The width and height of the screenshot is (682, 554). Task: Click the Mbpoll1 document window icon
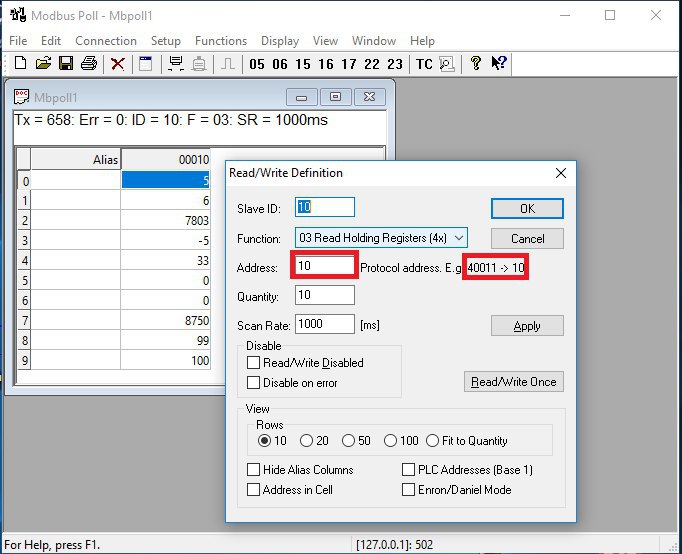[21, 97]
